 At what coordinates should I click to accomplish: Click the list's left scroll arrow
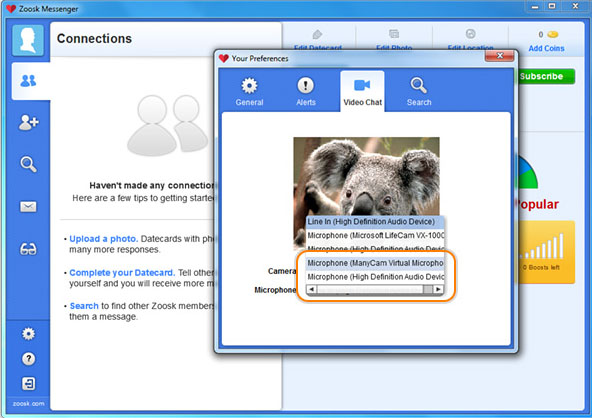(x=311, y=289)
